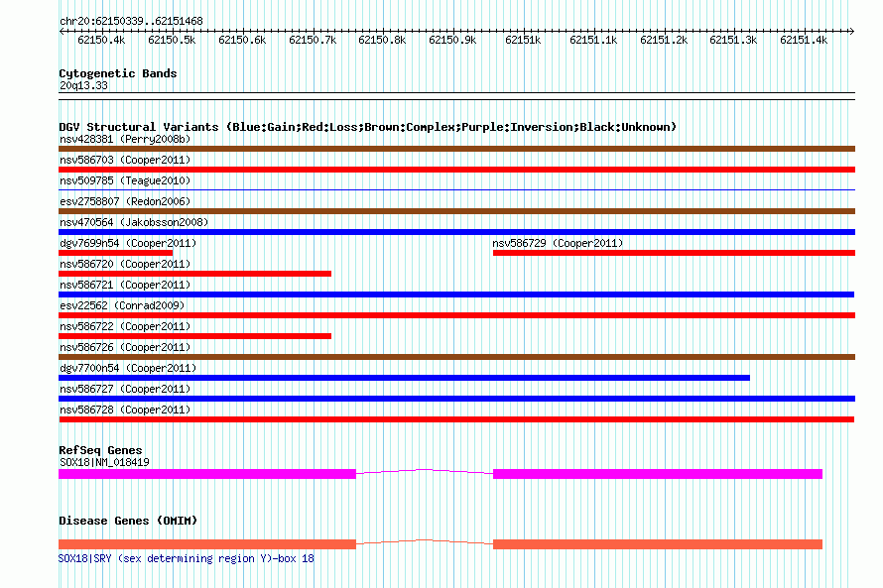883x588 pixels.
Task: Select the brown complex bar under esv2758807
Action: 456,211
